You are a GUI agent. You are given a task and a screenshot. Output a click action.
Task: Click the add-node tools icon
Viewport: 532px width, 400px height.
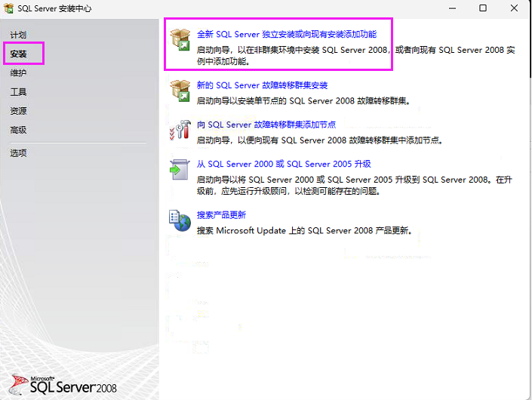(x=180, y=130)
